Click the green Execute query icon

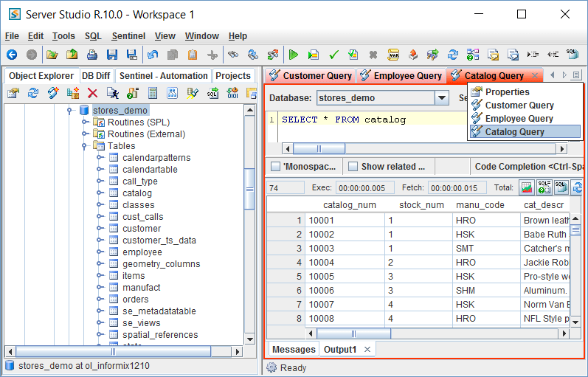pos(294,55)
